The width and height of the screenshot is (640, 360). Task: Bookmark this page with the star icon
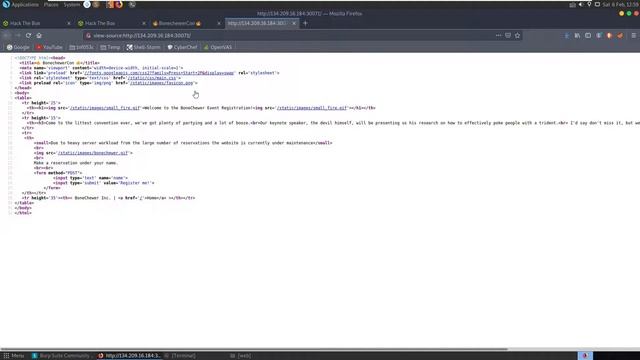tap(518, 36)
